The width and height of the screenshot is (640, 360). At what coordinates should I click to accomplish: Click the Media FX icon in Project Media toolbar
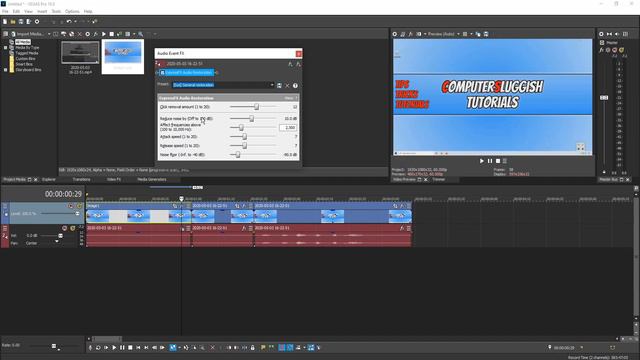[96, 34]
